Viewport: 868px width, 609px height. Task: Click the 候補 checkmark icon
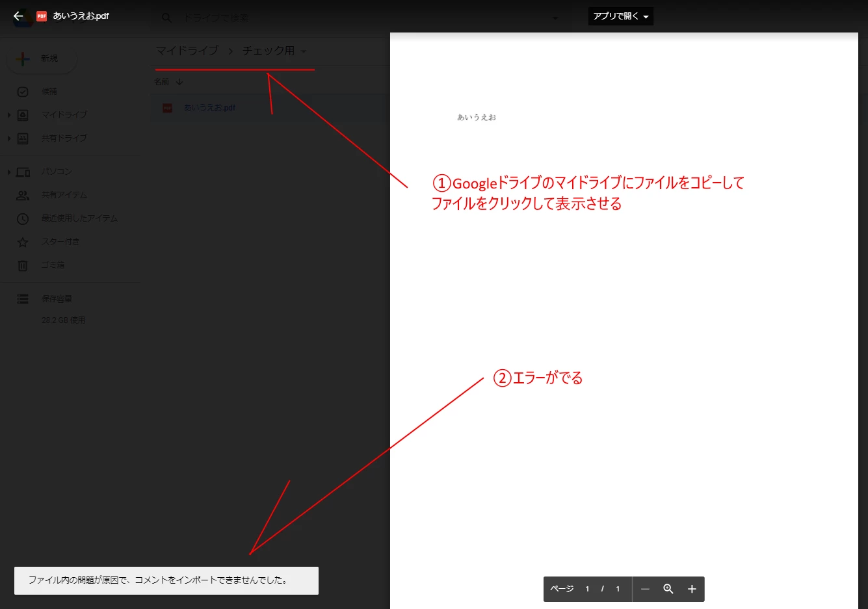pos(23,92)
